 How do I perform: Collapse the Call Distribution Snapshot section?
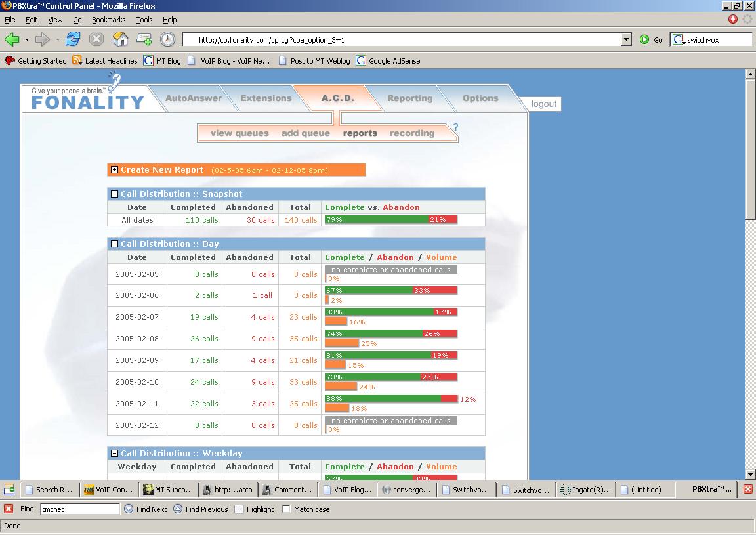(x=114, y=194)
